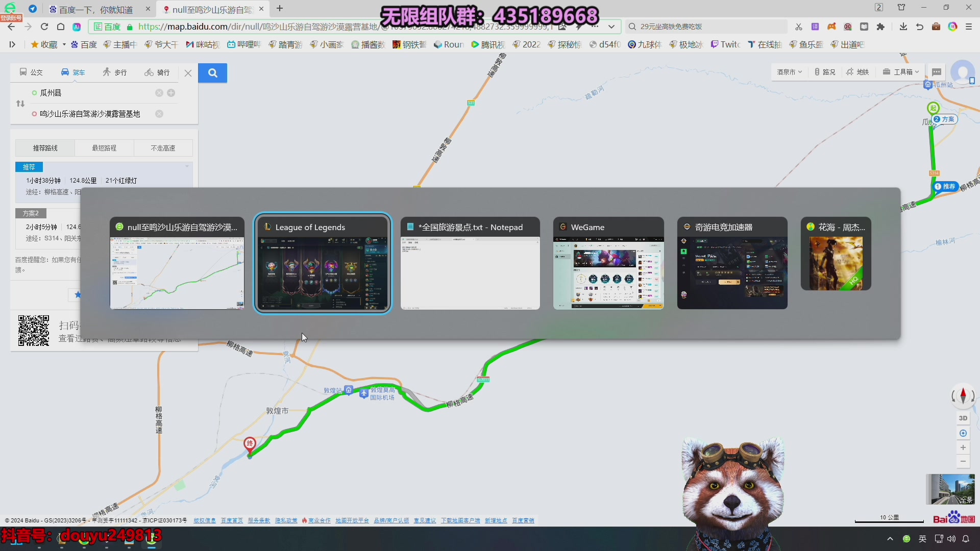Select 驾车 (driving) route mode
Image resolution: width=980 pixels, height=551 pixels.
(x=73, y=72)
